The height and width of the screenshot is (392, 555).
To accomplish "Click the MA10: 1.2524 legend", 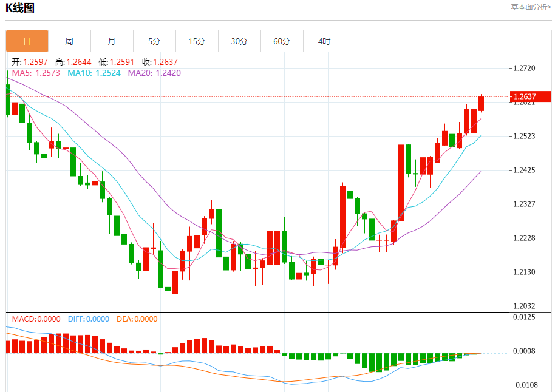I will pos(94,73).
